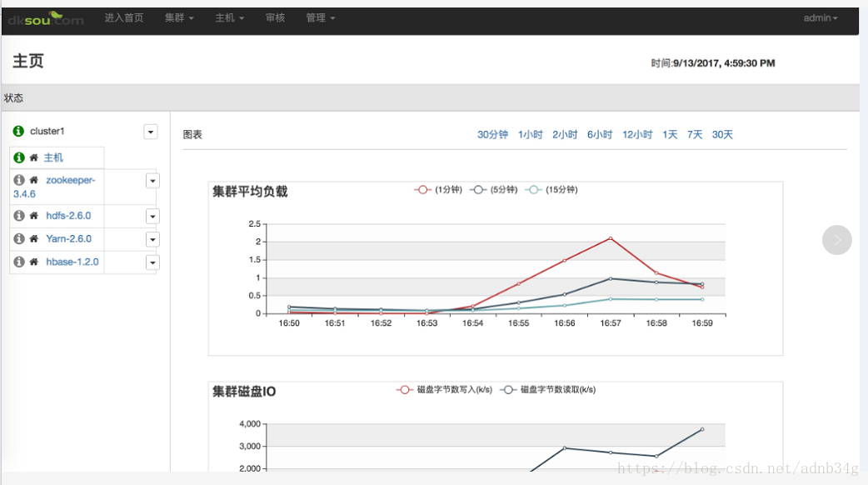Screen dimensions: 868x485
Task: Expand the zookeeper-3.4.6 actions dropdown
Action: pyautogui.click(x=152, y=181)
